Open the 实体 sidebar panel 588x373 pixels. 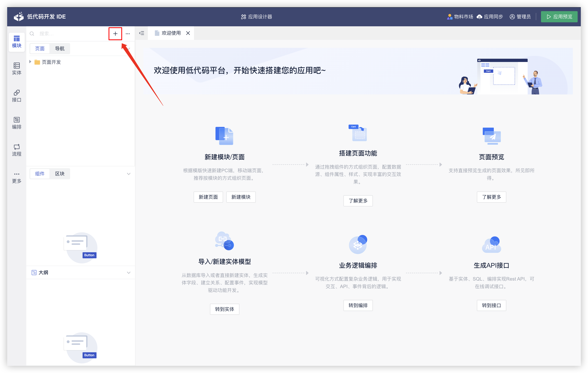point(17,69)
